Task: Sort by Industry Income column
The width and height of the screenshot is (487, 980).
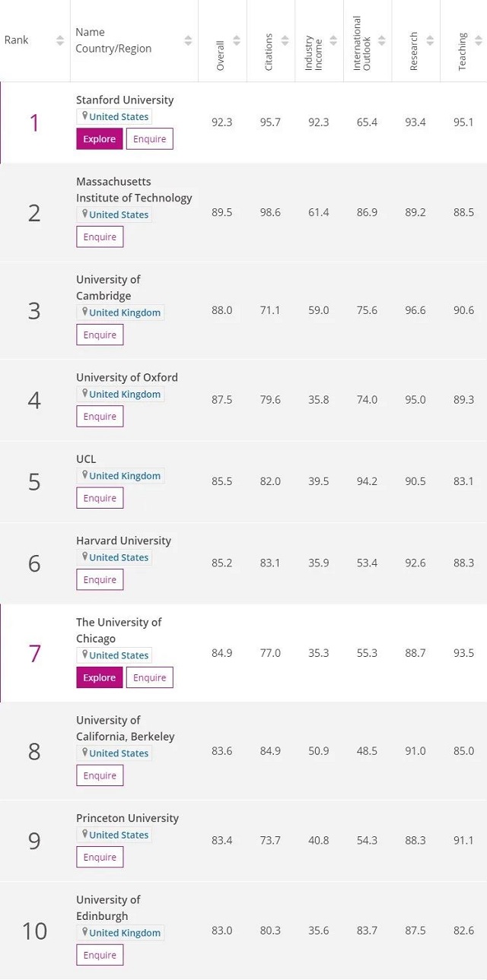Action: tap(333, 41)
